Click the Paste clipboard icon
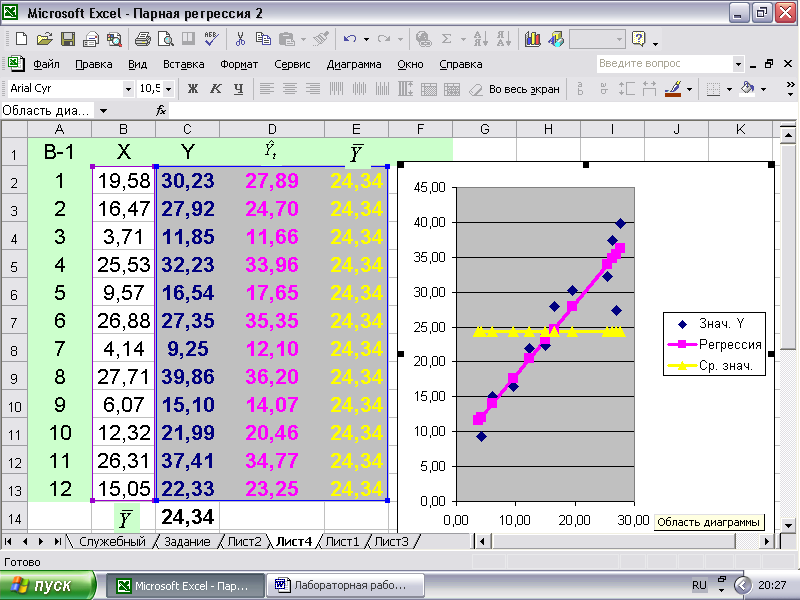This screenshot has width=800, height=600. click(287, 39)
